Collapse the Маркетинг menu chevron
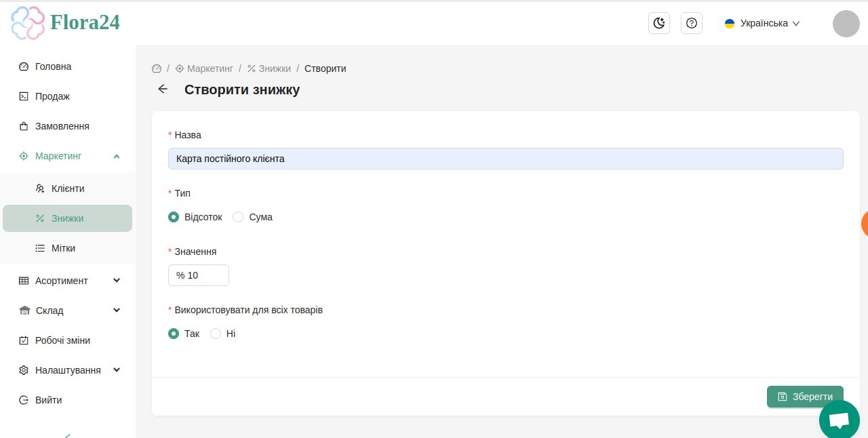Image resolution: width=868 pixels, height=438 pixels. 117,156
